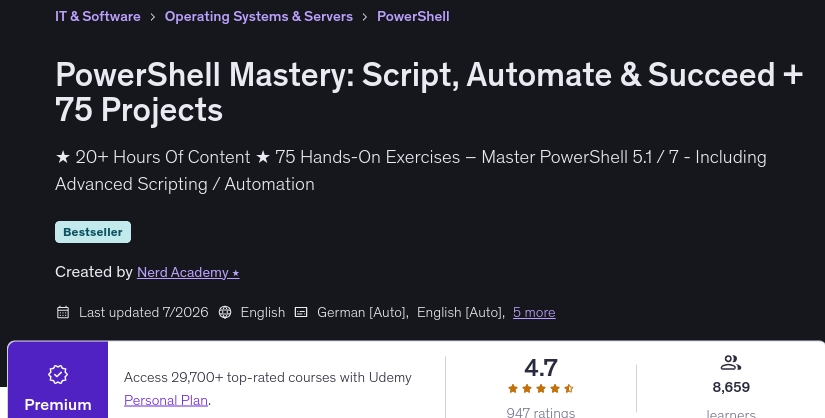The height and width of the screenshot is (418, 825).
Task: Click the 'Premium' label text
Action: pos(58,405)
